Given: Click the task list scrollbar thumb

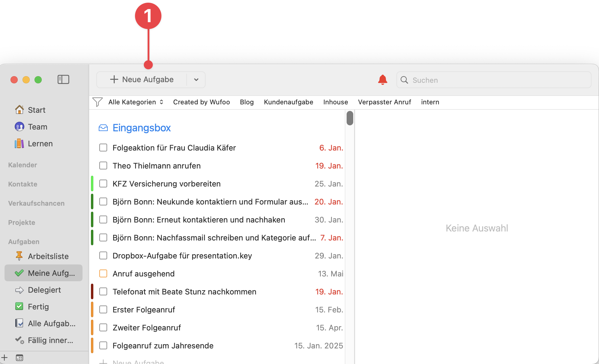Looking at the screenshot, I should pos(350,118).
